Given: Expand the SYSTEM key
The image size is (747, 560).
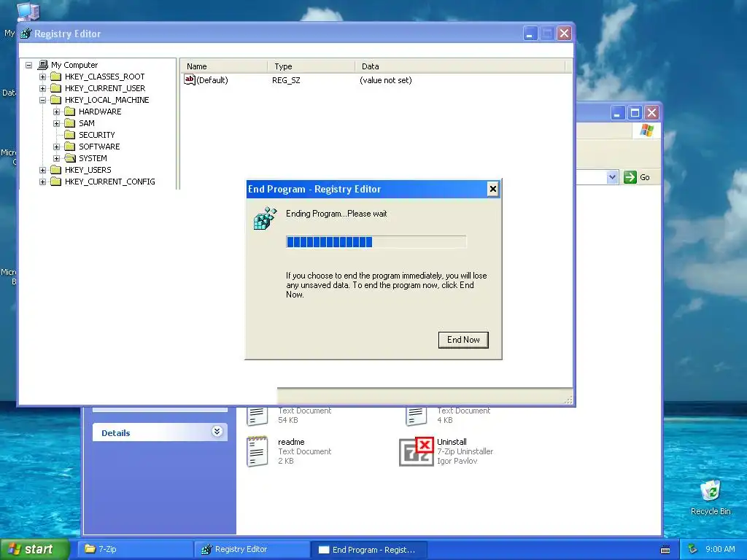Looking at the screenshot, I should [x=57, y=158].
